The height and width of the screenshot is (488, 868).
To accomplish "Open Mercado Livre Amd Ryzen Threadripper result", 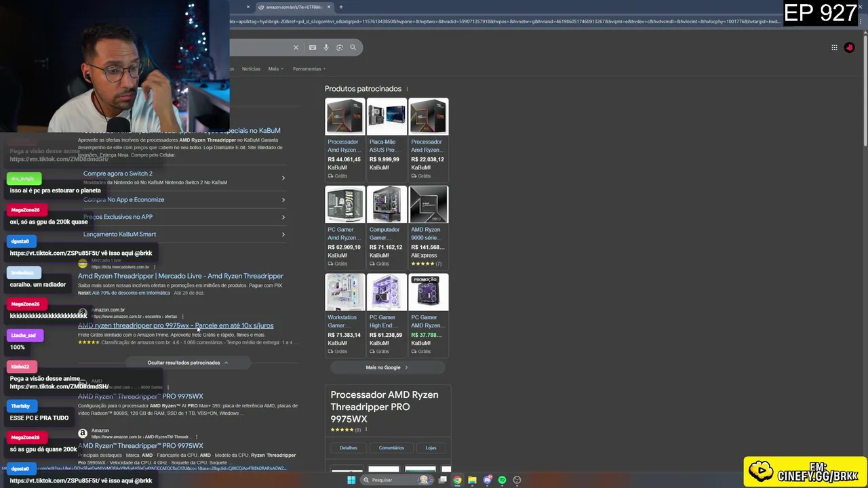I will [x=180, y=276].
